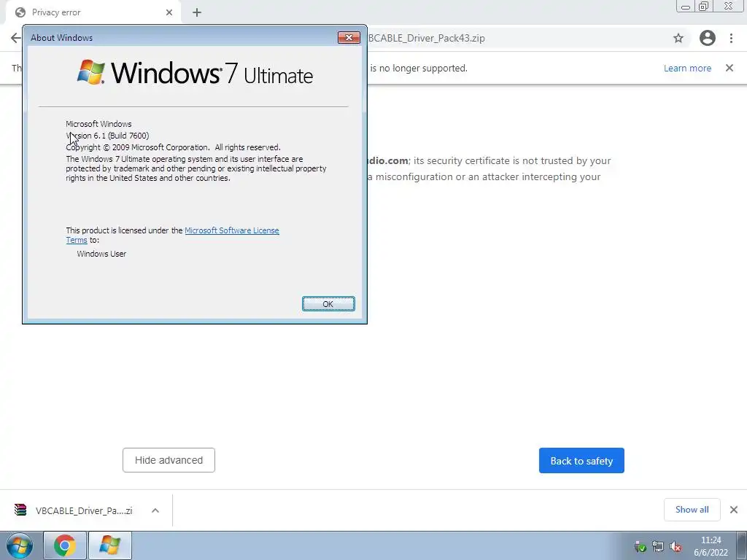Click 'Version 6.1 (Build 7600)' text

pos(107,136)
